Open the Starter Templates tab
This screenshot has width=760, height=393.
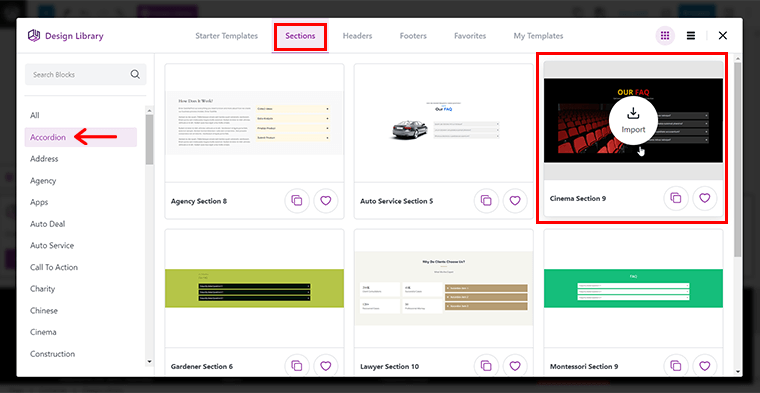226,36
